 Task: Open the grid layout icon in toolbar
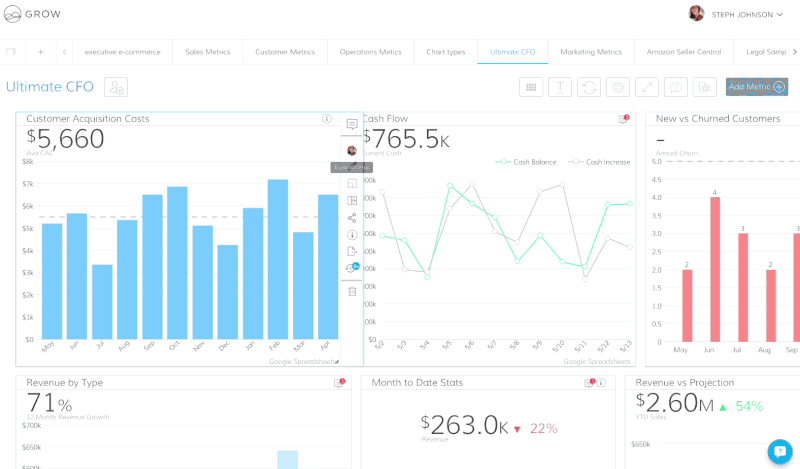pos(531,87)
